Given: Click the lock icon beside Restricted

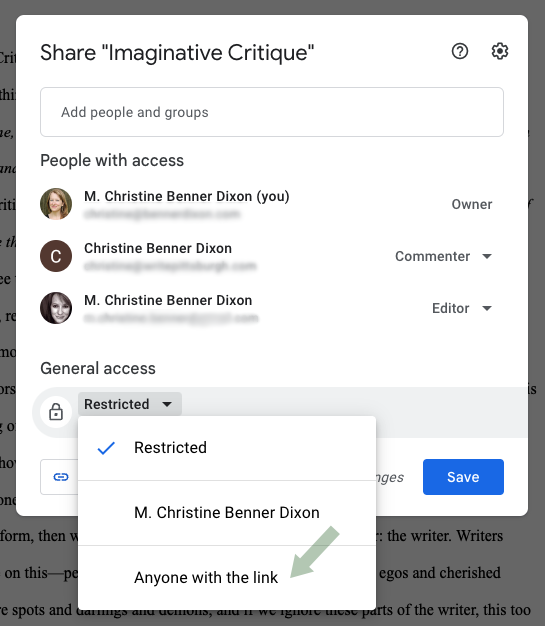Looking at the screenshot, I should click(x=56, y=412).
